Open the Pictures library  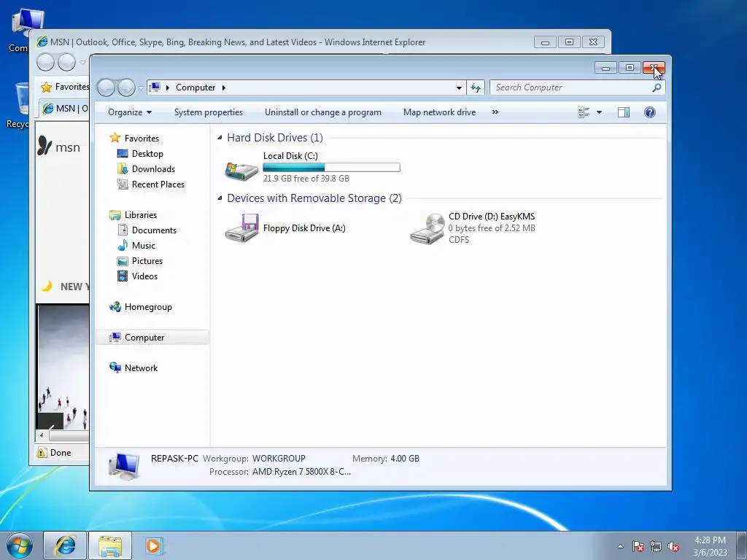140,261
